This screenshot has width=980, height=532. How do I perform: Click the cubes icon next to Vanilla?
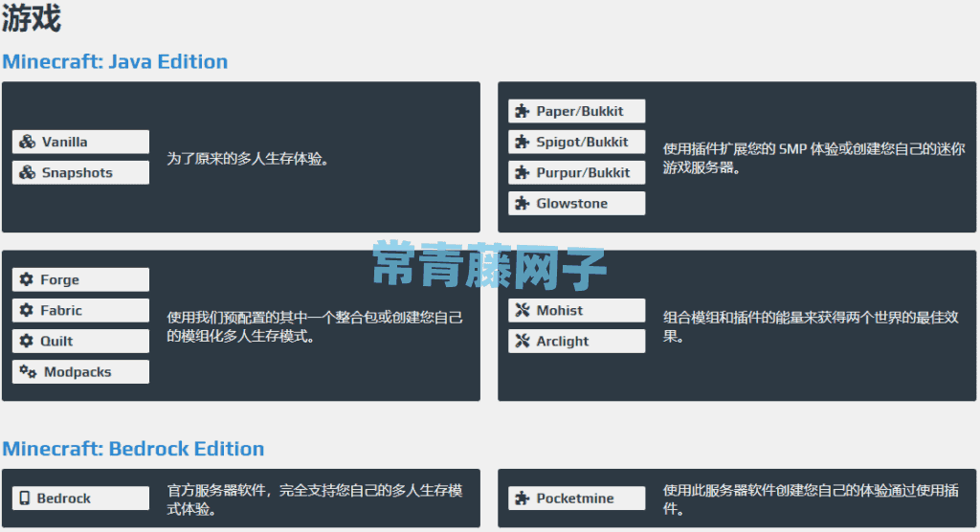pos(27,142)
